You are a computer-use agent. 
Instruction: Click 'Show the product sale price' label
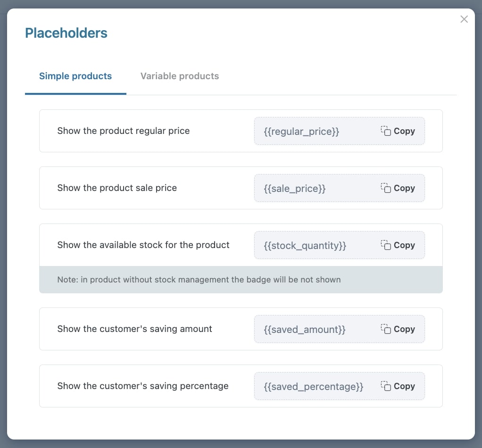(117, 188)
